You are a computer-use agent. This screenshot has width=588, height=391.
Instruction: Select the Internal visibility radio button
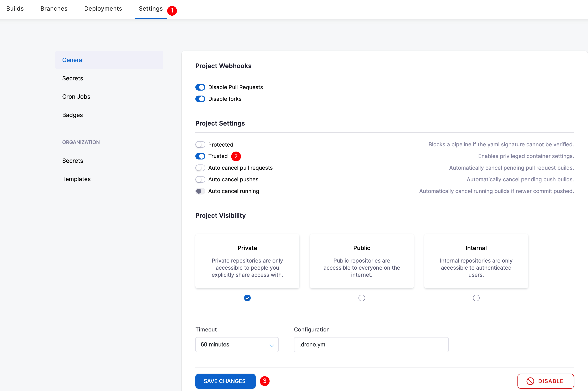coord(476,298)
